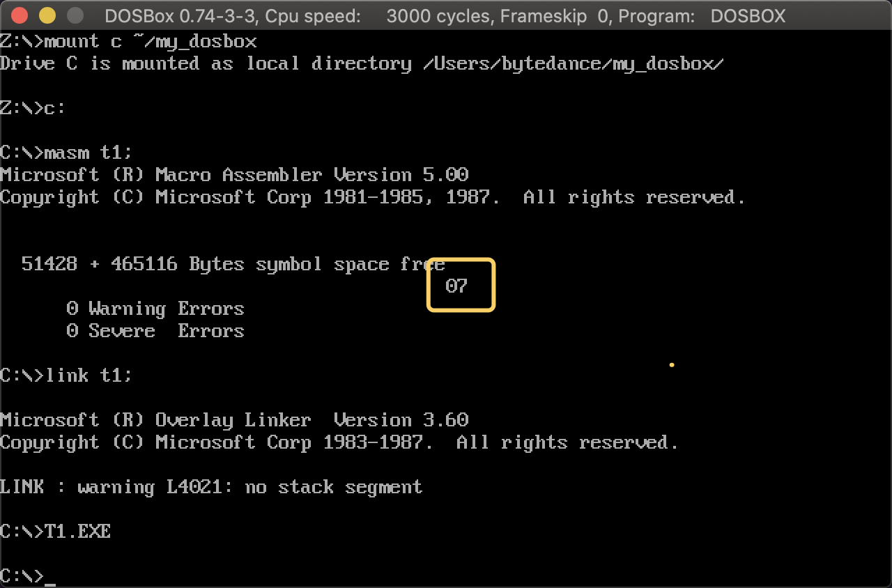Click the gray disabled zoom window button
The image size is (892, 588).
pos(75,15)
